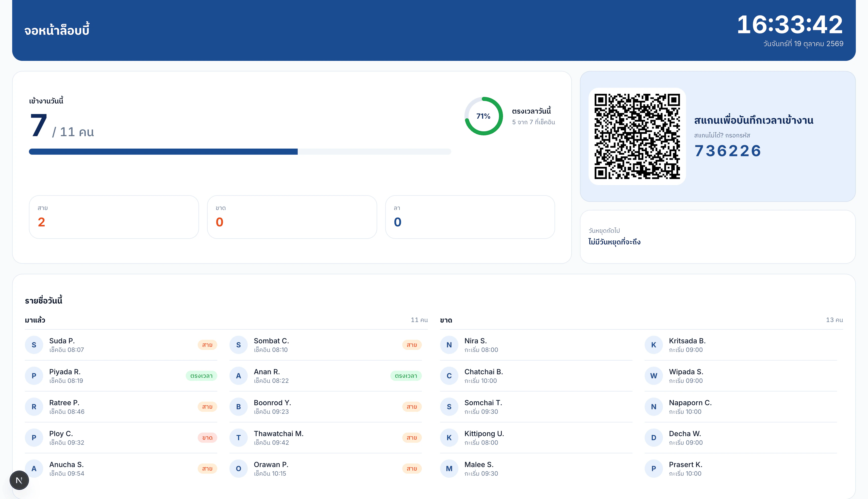Click Kritsada B.'s avatar circle
The height and width of the screenshot is (499, 868).
coord(654,345)
